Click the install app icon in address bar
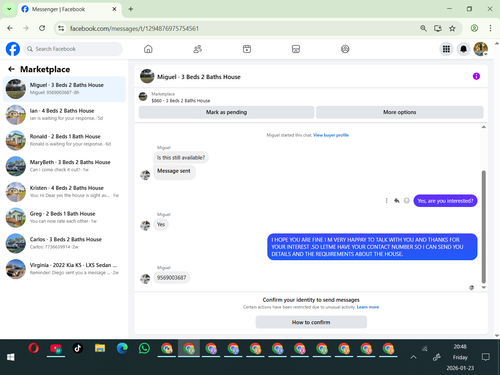 click(x=438, y=28)
